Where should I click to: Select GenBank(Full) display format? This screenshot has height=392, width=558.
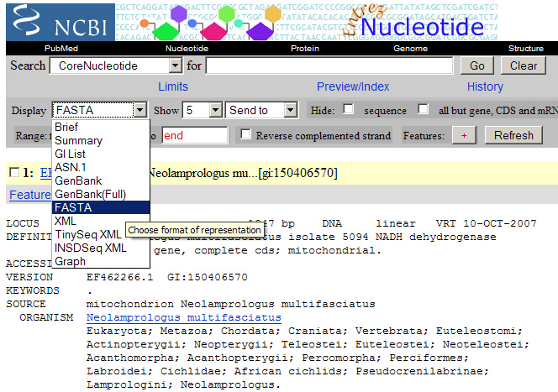point(101,194)
